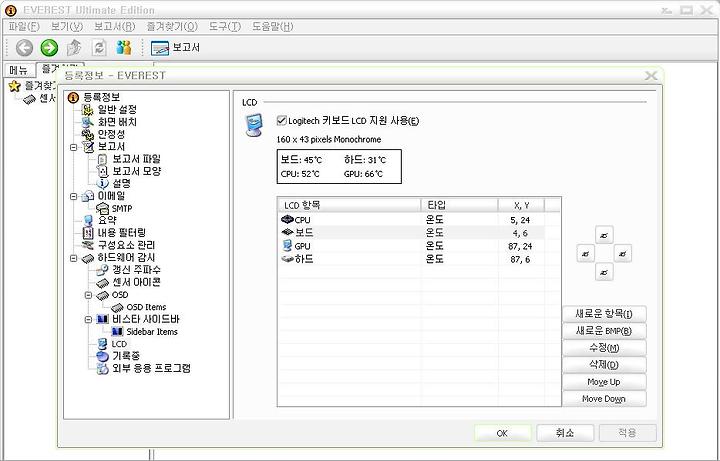Collapse the 하드웨어 감시 tree node

[73, 259]
